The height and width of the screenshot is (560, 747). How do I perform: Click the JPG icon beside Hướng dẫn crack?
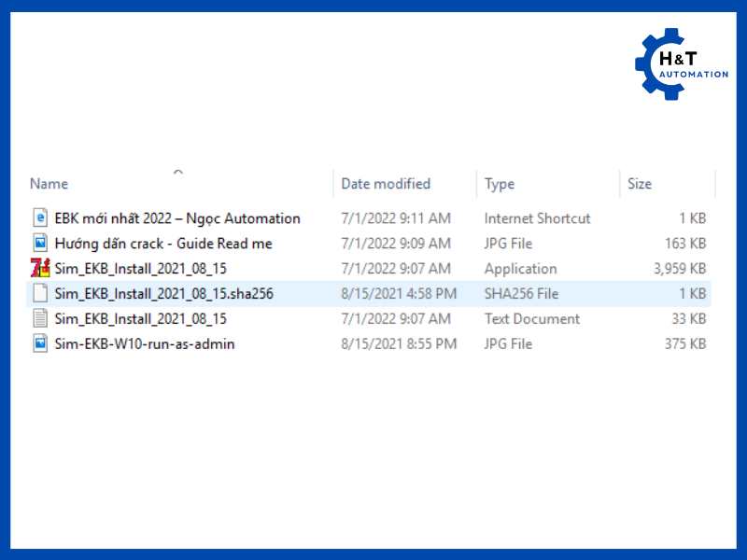(x=39, y=244)
